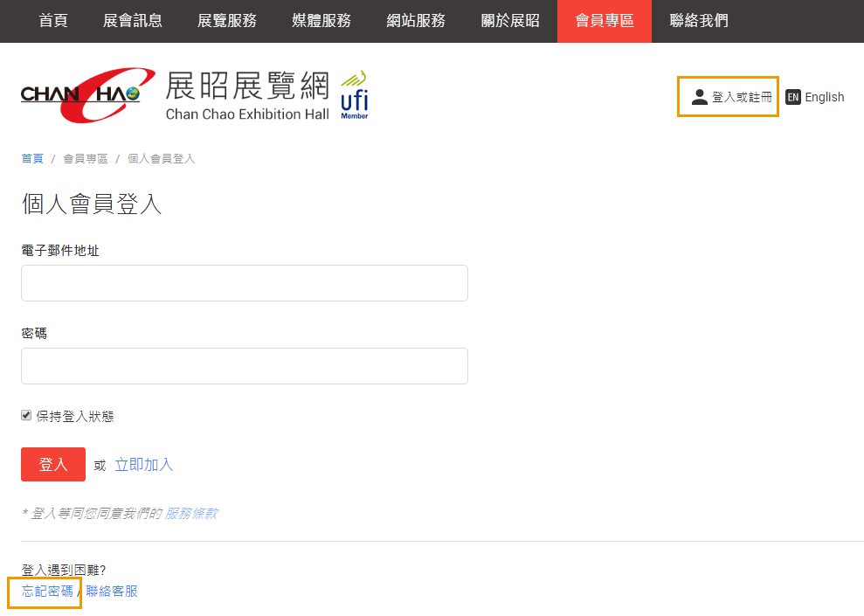Go to 關於展昭 in navigation
This screenshot has height=616, width=864.
coord(510,21)
